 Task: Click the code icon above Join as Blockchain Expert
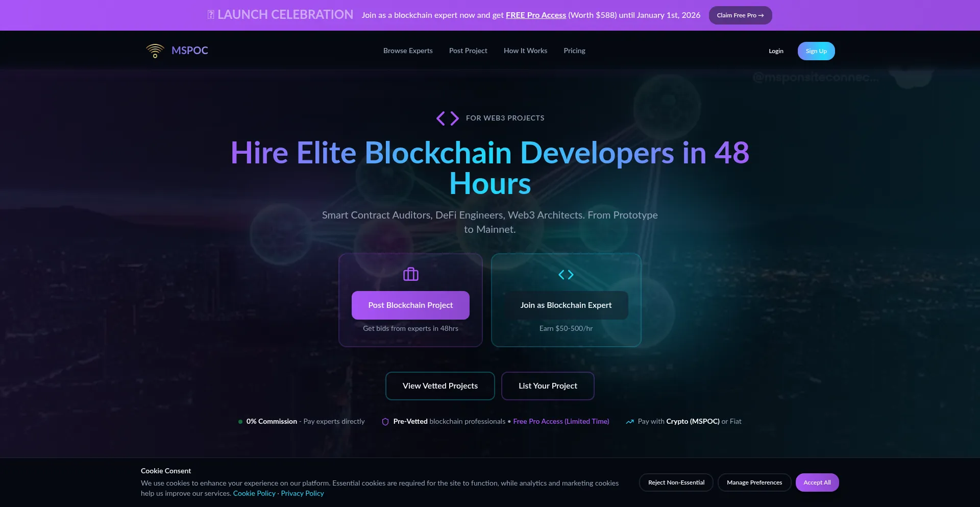(x=566, y=275)
